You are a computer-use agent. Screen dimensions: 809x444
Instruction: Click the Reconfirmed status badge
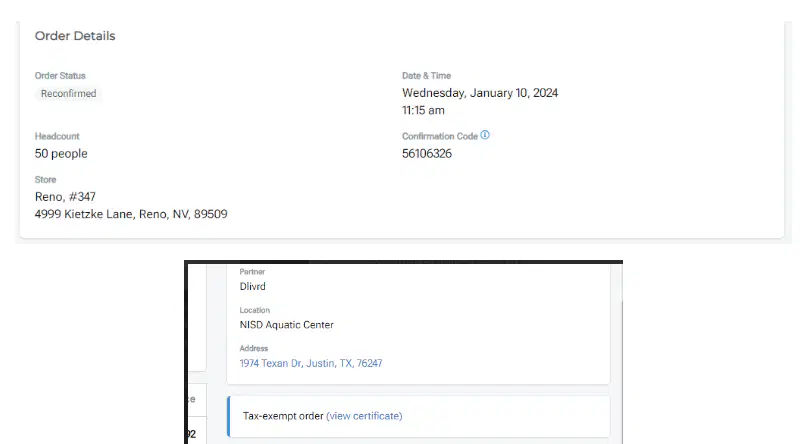click(69, 93)
